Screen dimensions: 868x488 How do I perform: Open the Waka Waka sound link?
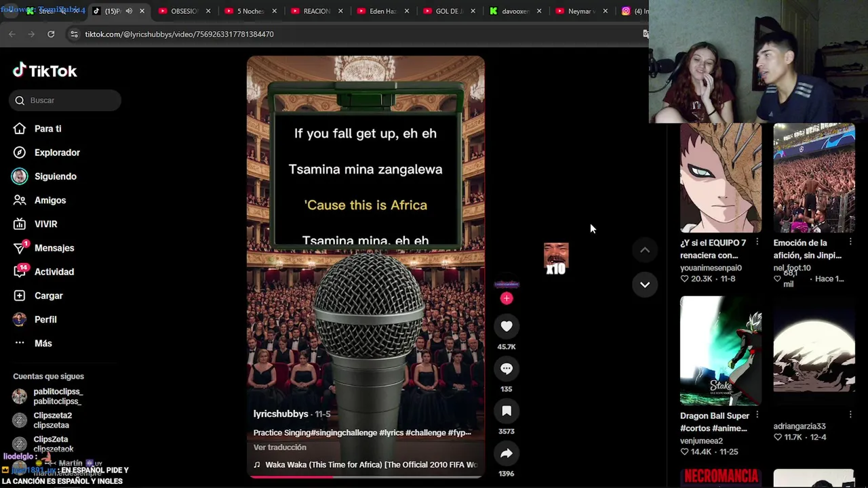[x=366, y=465]
